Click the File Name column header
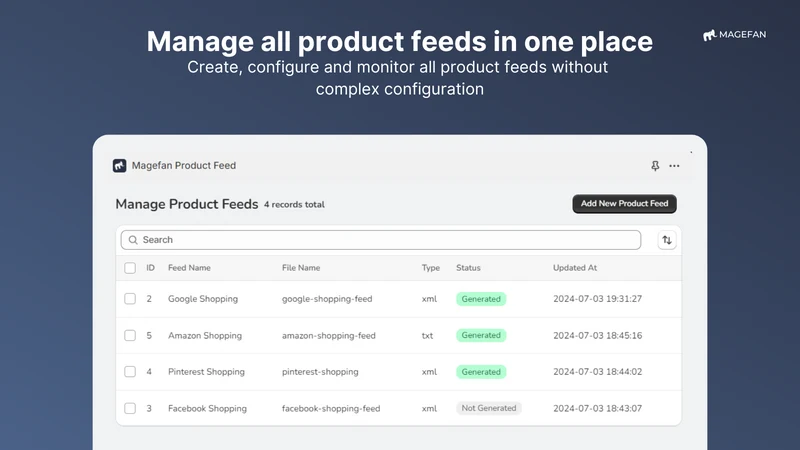The image size is (800, 450). (301, 268)
